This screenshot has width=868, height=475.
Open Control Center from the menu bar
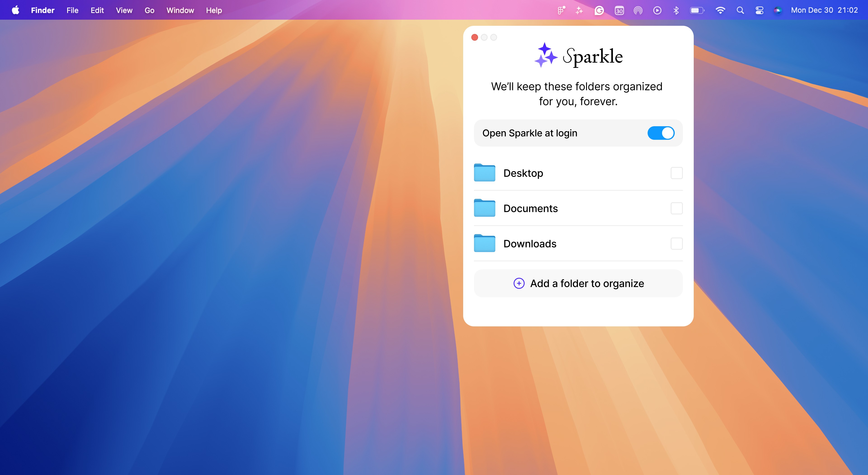tap(759, 10)
